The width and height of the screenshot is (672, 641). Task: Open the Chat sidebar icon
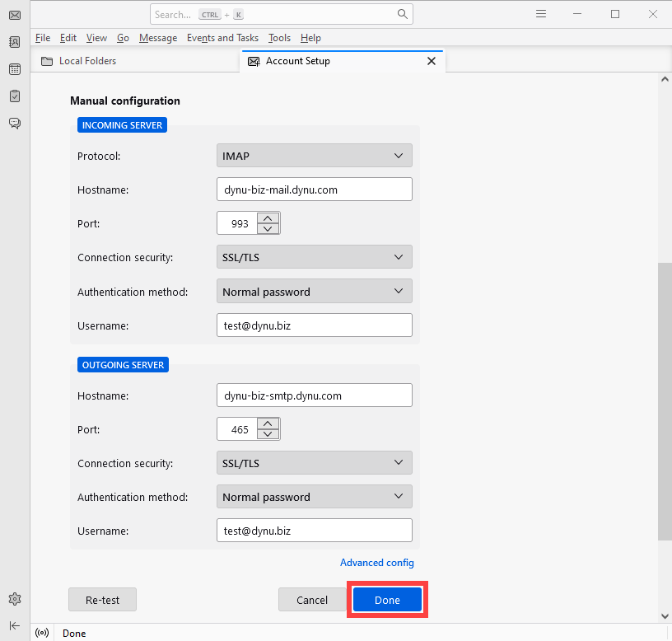(x=15, y=124)
